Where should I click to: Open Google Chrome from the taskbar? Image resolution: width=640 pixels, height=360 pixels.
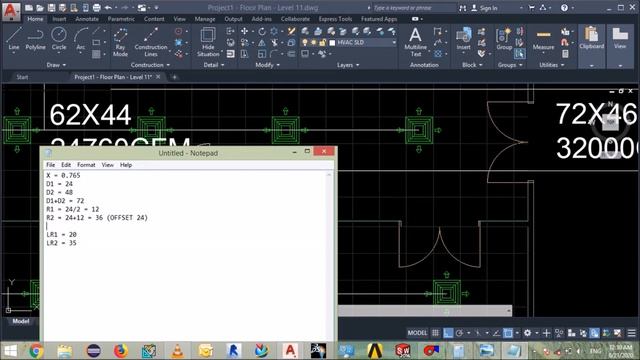[x=36, y=351]
